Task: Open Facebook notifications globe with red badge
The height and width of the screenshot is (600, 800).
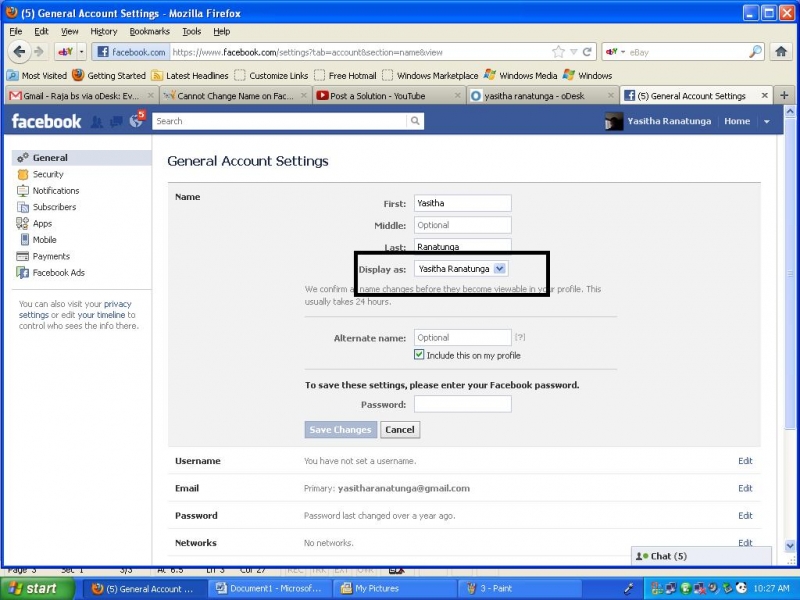Action: point(137,121)
